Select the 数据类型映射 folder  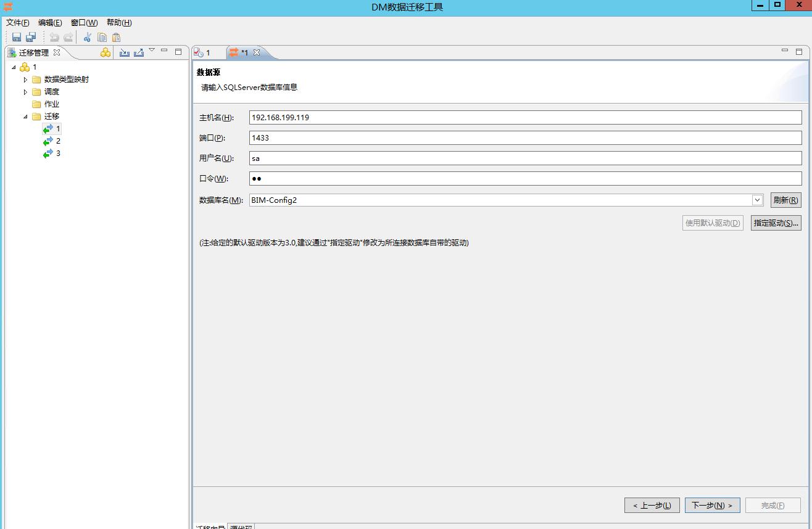(60, 79)
